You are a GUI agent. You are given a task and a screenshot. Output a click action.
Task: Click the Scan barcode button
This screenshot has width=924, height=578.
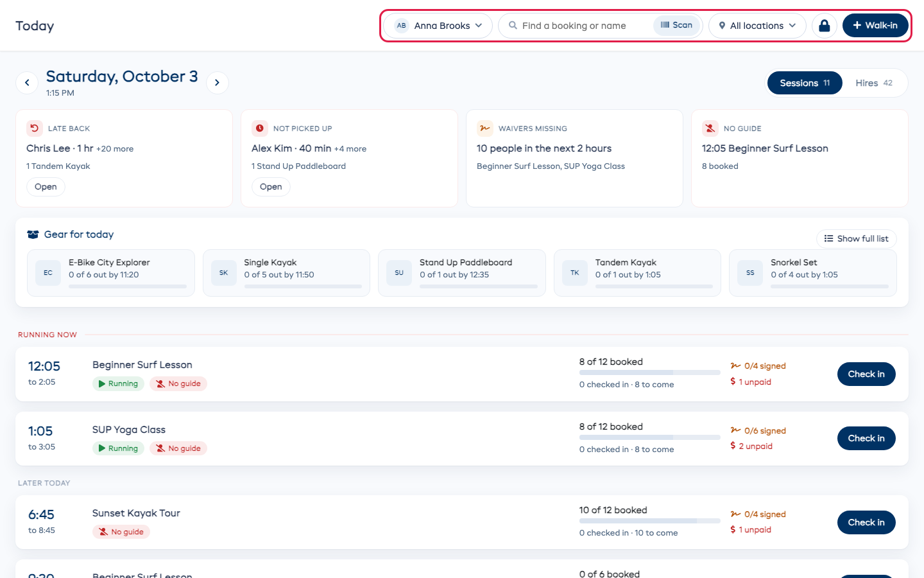(677, 25)
